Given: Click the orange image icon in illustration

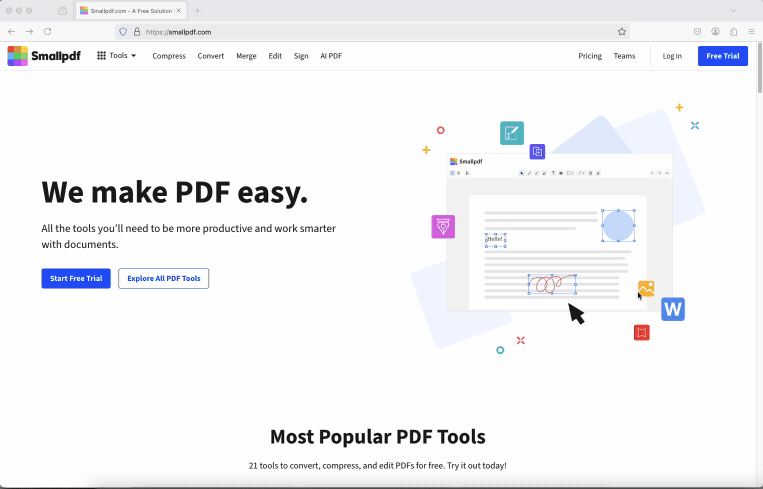Looking at the screenshot, I should coord(646,289).
